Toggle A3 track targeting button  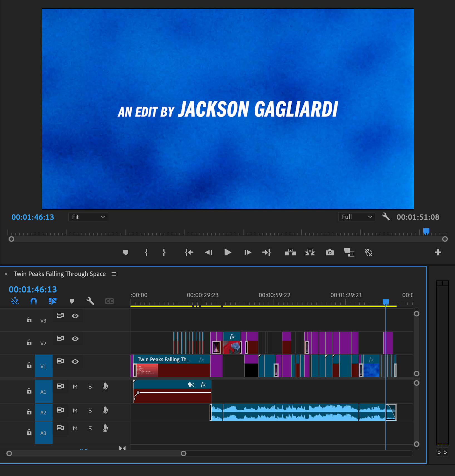[x=43, y=433]
